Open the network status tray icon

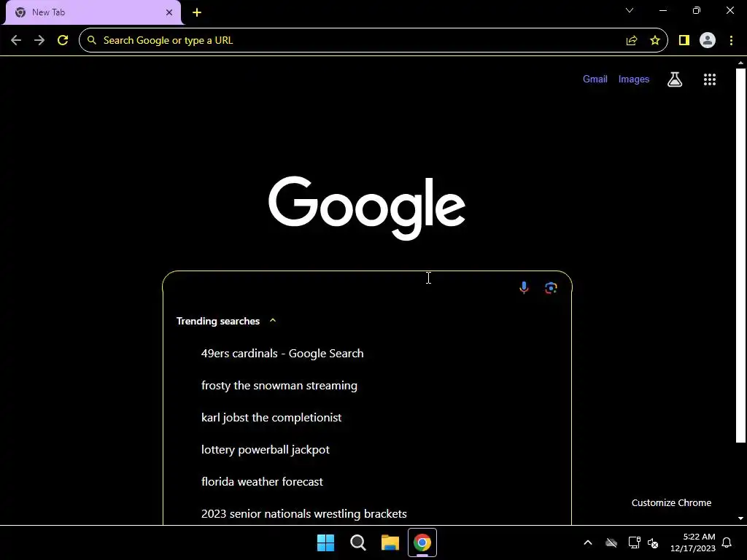point(634,542)
